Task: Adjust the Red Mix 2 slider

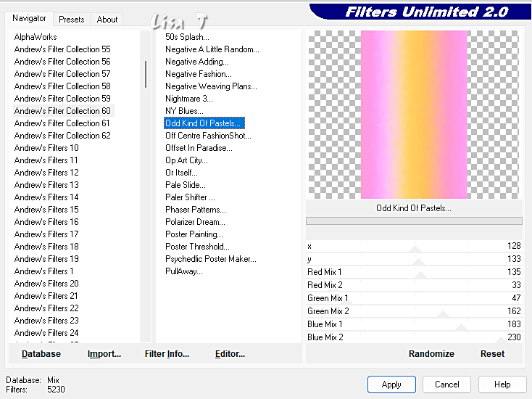Action: pyautogui.click(x=414, y=285)
